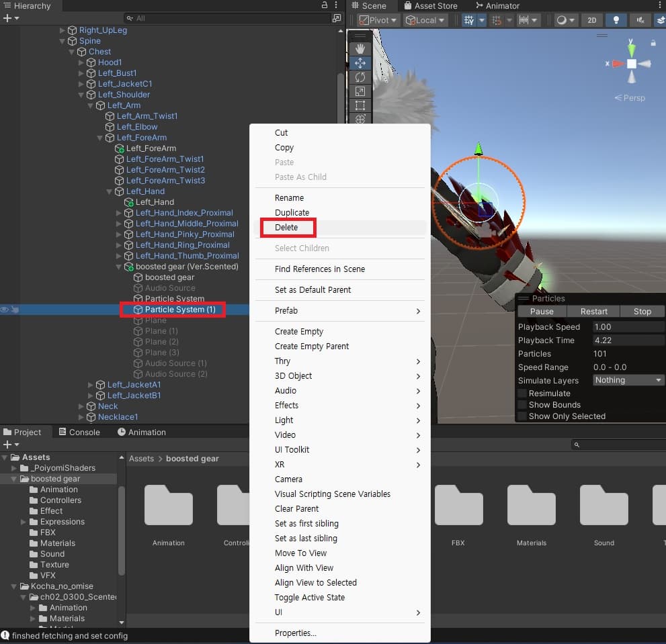Open the Simulate Layers dropdown
Image resolution: width=666 pixels, height=644 pixels.
click(x=628, y=380)
